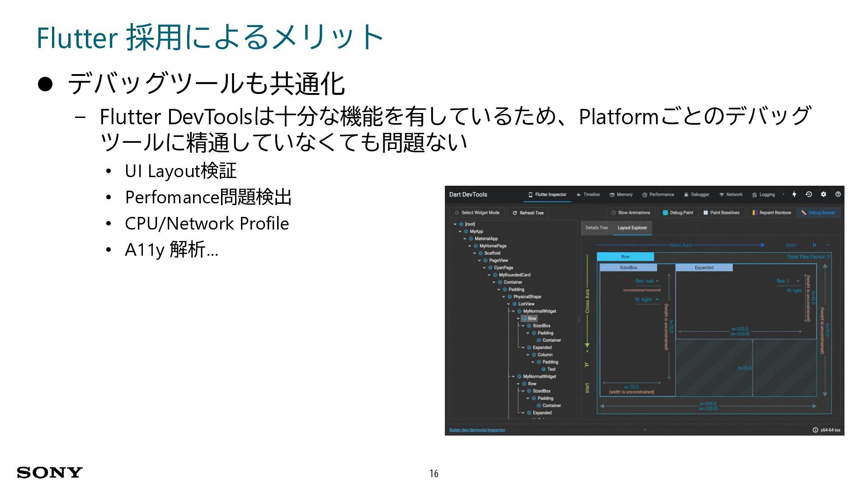Click the h=25.0 measurement label
This screenshot has width=868, height=488.
(745, 368)
